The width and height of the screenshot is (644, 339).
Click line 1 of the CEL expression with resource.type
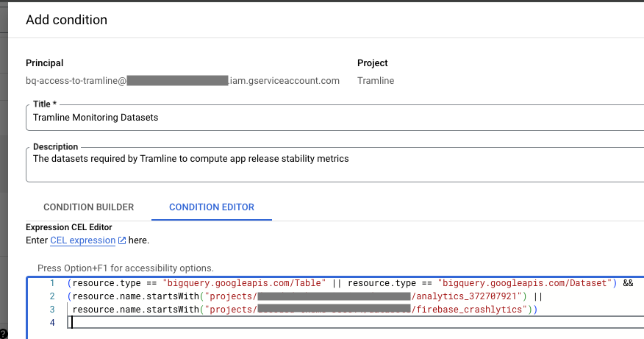click(x=351, y=283)
